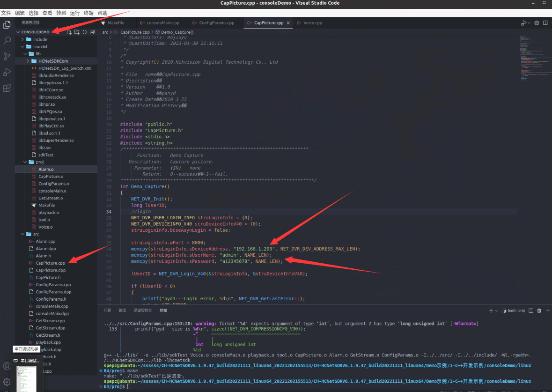Open the 帮助 menu

point(103,13)
